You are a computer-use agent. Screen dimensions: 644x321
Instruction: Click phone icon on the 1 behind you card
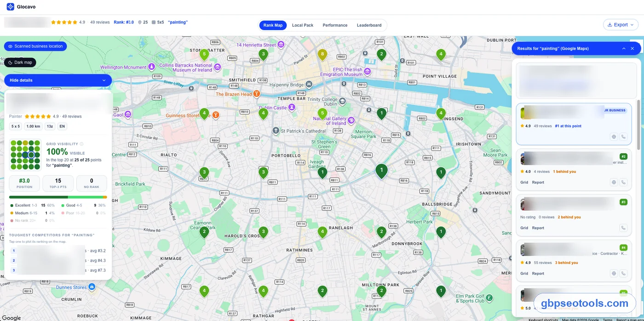pos(623,182)
